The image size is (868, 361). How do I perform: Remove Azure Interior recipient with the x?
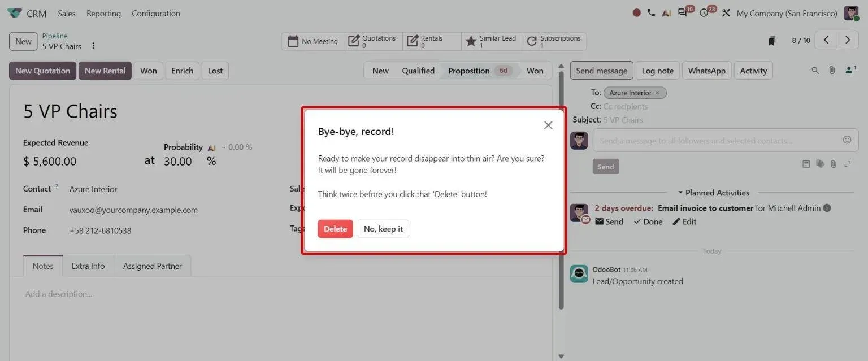[657, 93]
